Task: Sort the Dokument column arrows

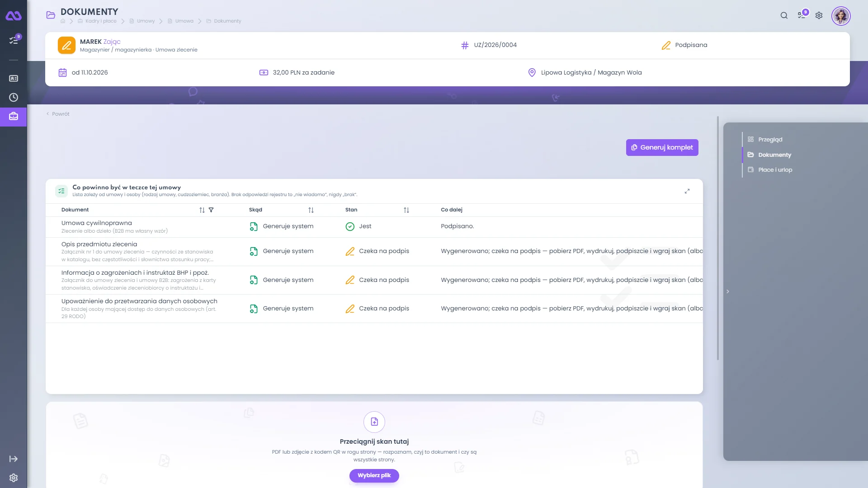Action: click(202, 210)
